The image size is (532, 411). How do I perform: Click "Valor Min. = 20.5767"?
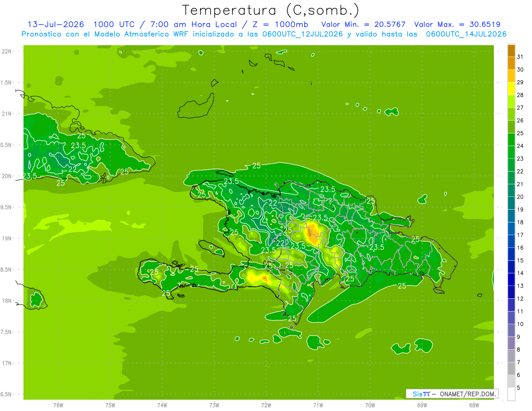(x=364, y=24)
